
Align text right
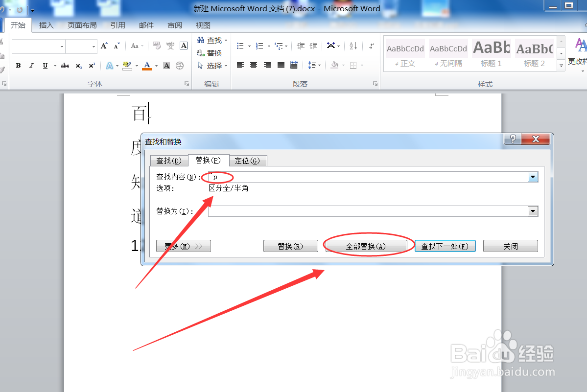click(x=267, y=65)
